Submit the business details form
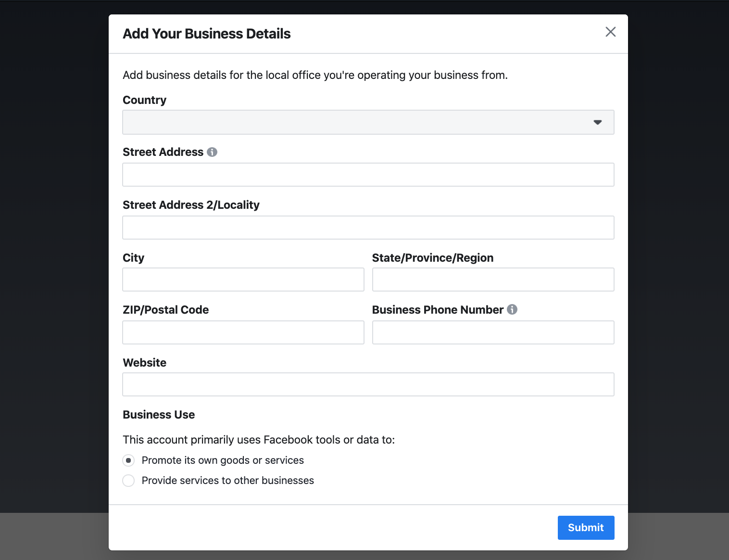729x560 pixels. point(586,528)
